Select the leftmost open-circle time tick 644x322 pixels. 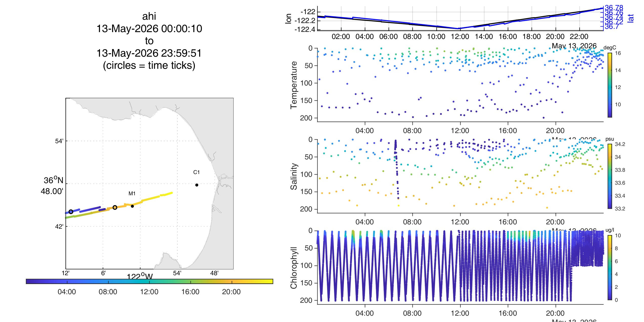click(x=71, y=212)
